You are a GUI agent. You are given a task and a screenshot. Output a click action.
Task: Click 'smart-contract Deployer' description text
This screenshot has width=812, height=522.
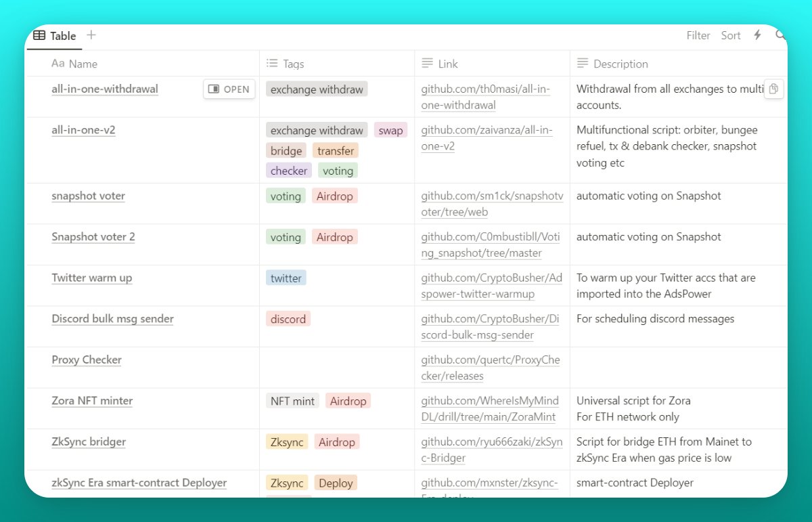pos(635,483)
